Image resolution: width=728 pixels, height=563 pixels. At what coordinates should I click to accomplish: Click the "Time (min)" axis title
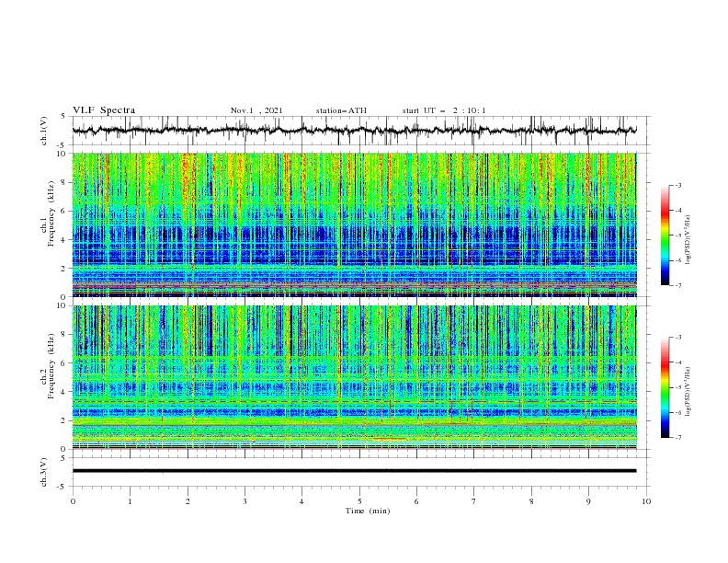pyautogui.click(x=368, y=511)
